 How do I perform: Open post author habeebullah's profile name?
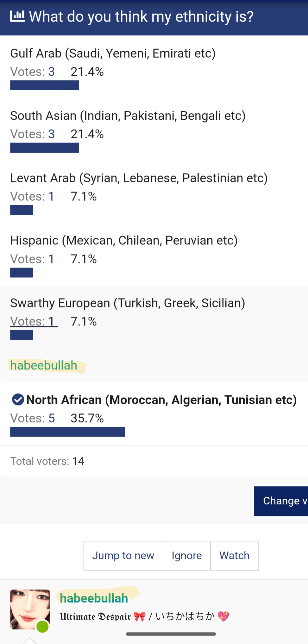pyautogui.click(x=94, y=598)
